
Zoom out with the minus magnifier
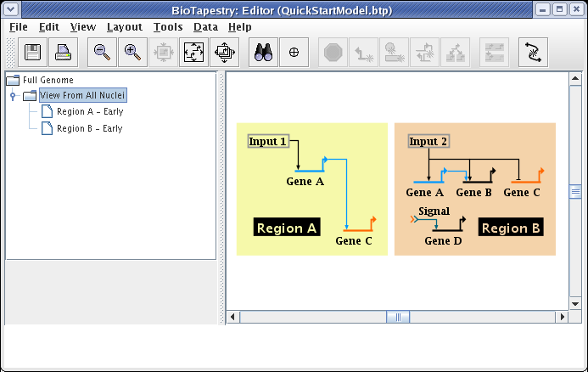tap(102, 53)
